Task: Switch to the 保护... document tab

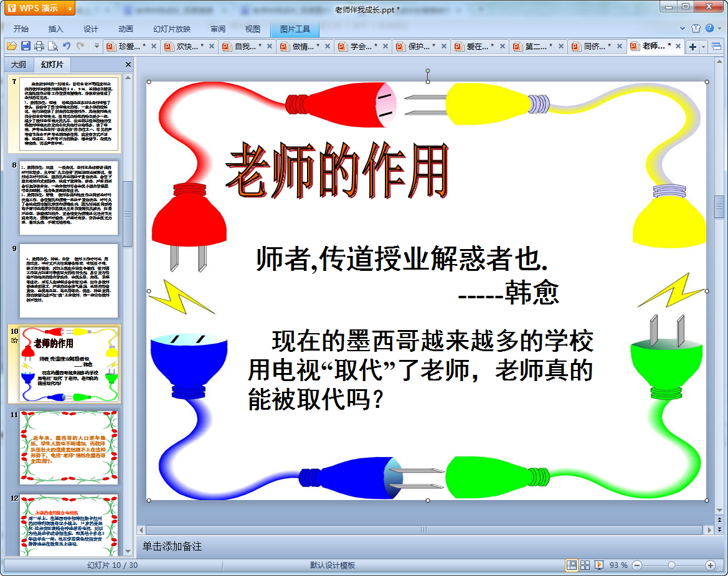Action: pyautogui.click(x=422, y=46)
